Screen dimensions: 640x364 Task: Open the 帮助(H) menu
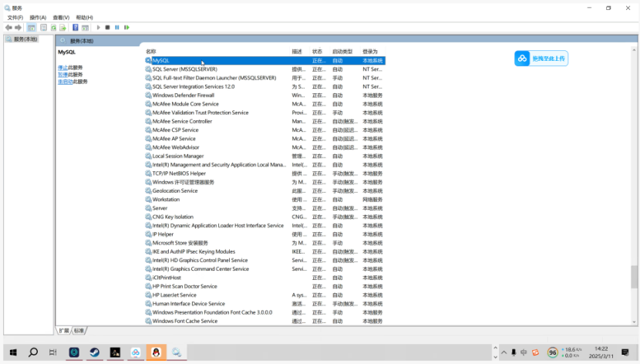(85, 18)
